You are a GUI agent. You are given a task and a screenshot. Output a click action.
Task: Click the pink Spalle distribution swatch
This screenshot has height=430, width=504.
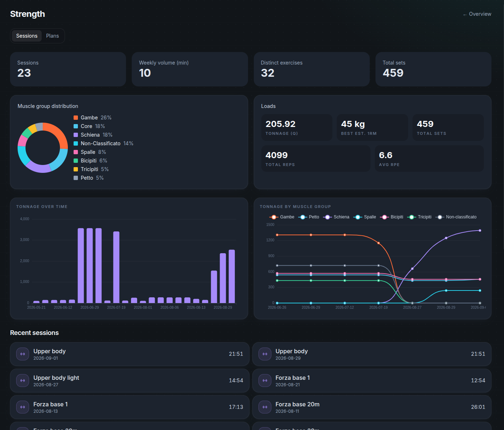click(76, 152)
